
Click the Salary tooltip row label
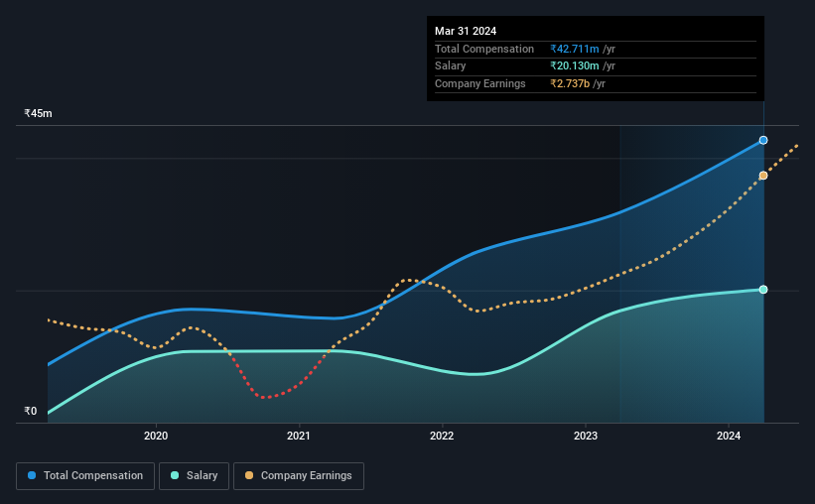450,66
